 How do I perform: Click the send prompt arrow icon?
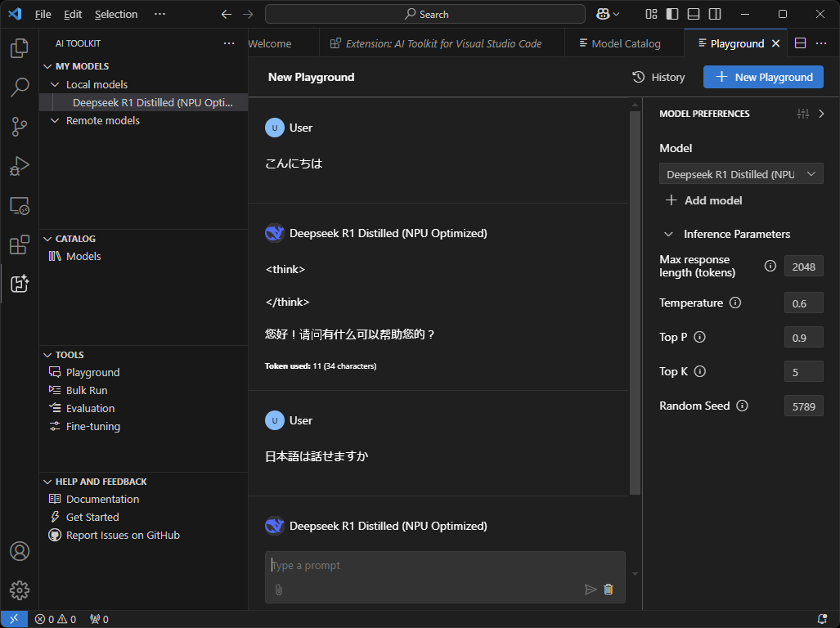(590, 589)
